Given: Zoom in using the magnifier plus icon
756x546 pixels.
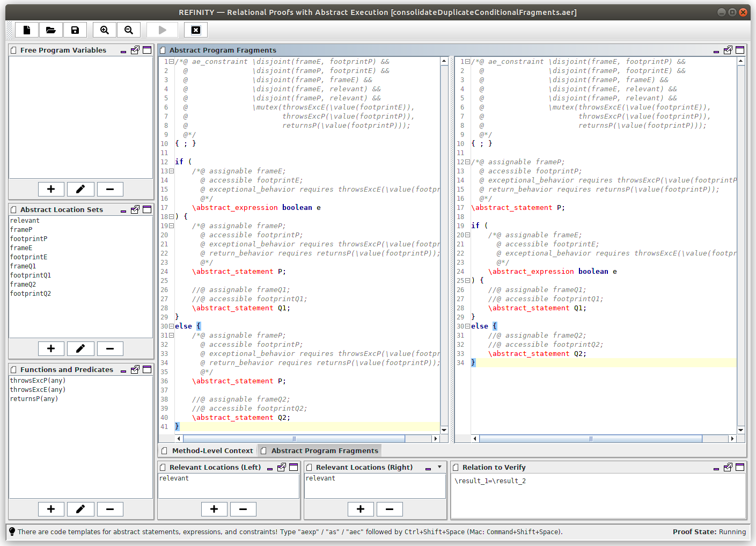Looking at the screenshot, I should pyautogui.click(x=105, y=30).
